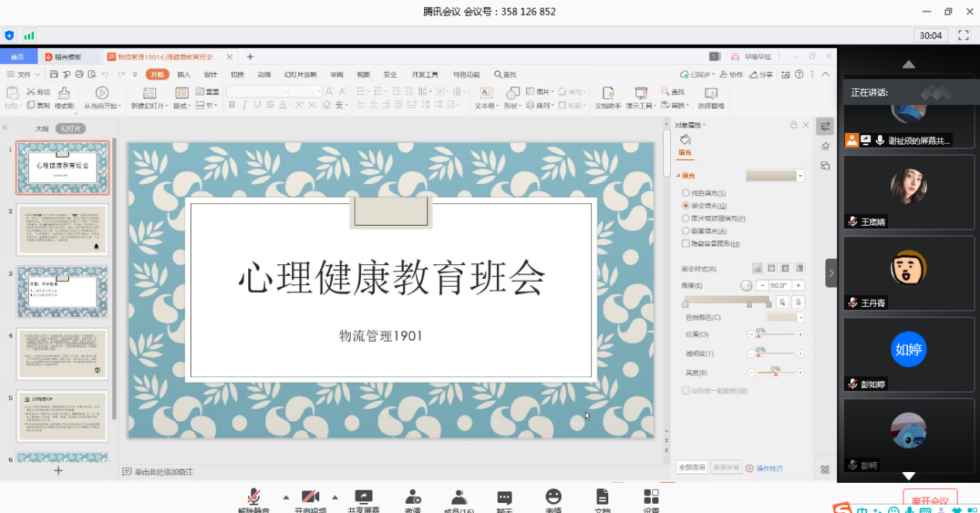Click the Apply to All (全部应用) button

[x=692, y=467]
